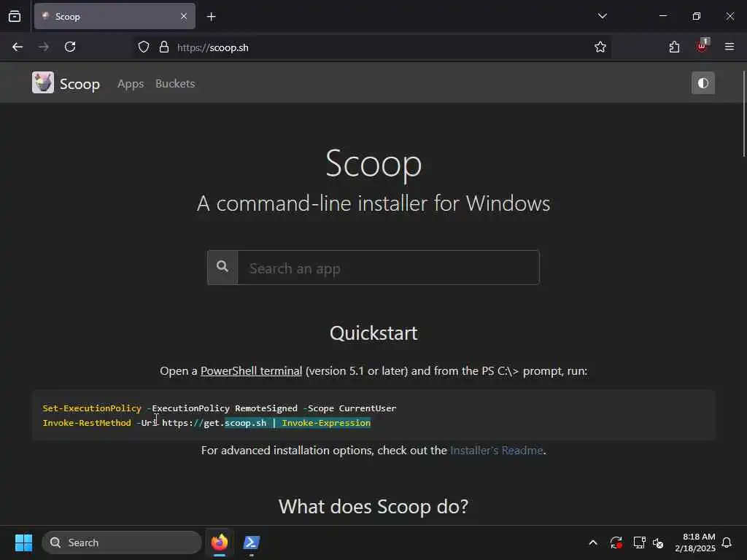Expand the list all tabs dropdown
The height and width of the screenshot is (560, 747).
coord(602,16)
